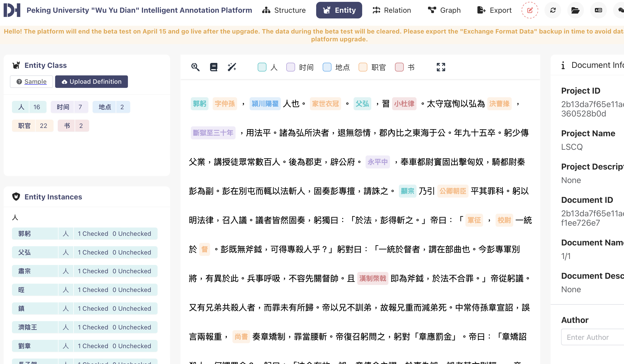Select the 地点 entity color checkbox
624x364 pixels.
point(327,67)
